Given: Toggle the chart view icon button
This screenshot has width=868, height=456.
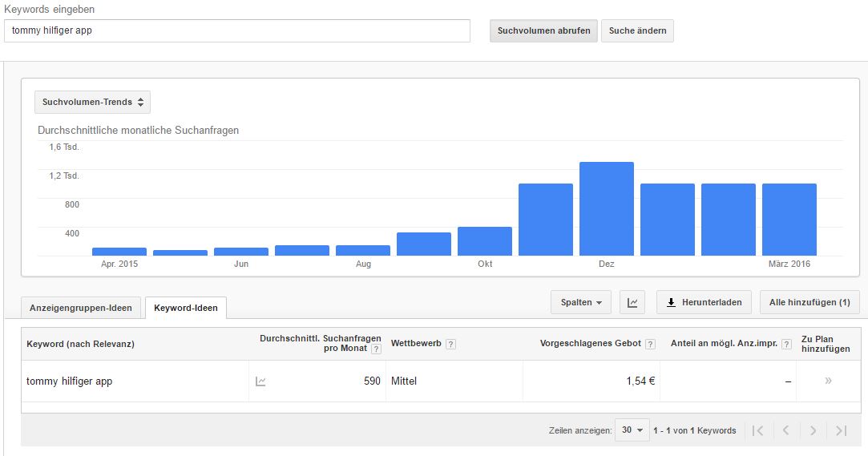Looking at the screenshot, I should coord(632,302).
